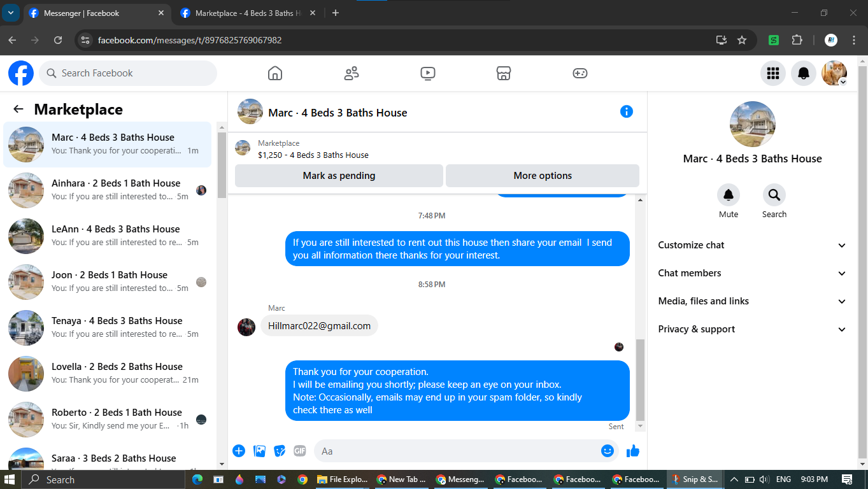Open the notifications bell in the header
The height and width of the screenshot is (489, 868).
pos(804,73)
